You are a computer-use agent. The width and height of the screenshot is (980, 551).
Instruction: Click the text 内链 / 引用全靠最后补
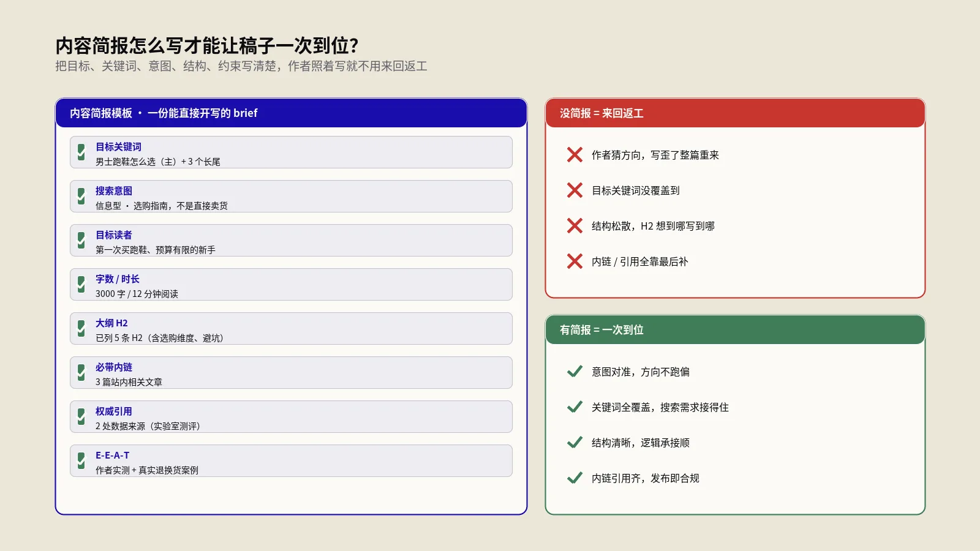pyautogui.click(x=640, y=262)
